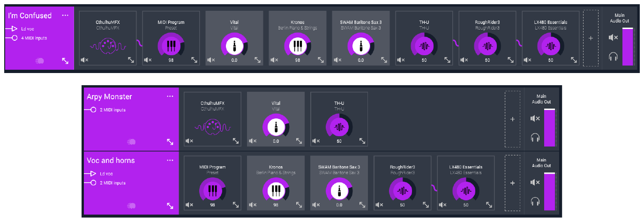The image size is (644, 220).
Task: Click the Kronos keyboard knob in I'm Confused
Action: (x=297, y=46)
